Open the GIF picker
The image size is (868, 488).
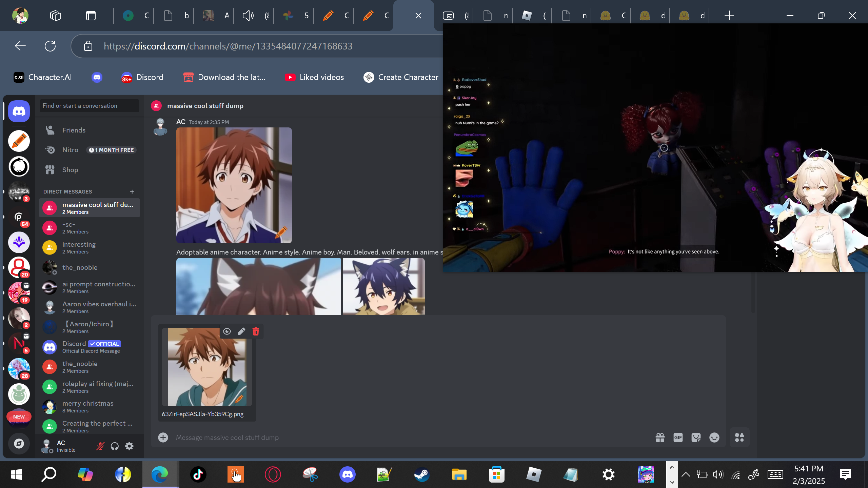[678, 438]
